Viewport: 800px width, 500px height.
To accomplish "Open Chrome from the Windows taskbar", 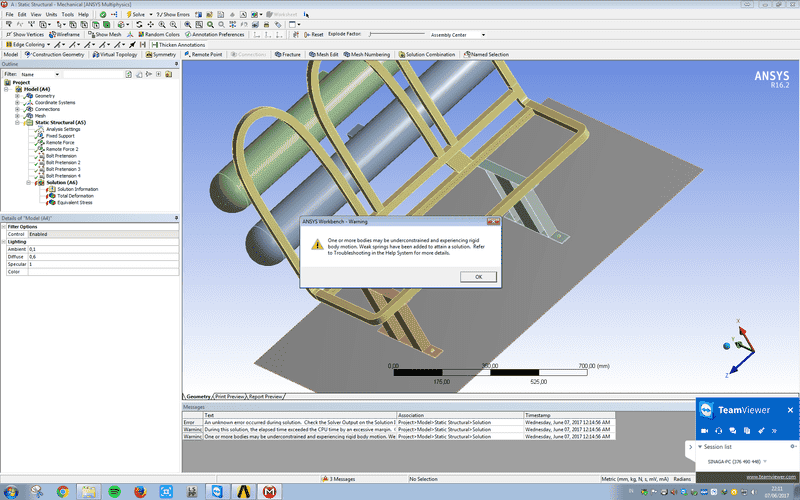I will (62, 491).
